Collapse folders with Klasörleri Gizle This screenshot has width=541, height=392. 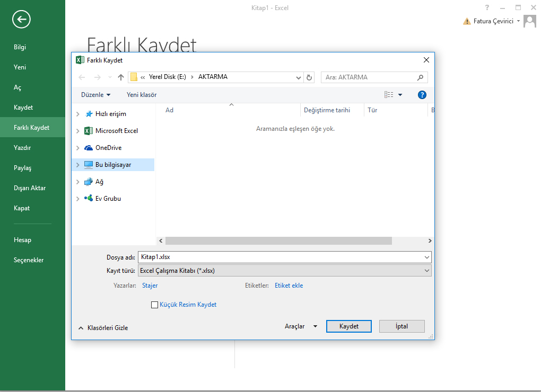103,328
